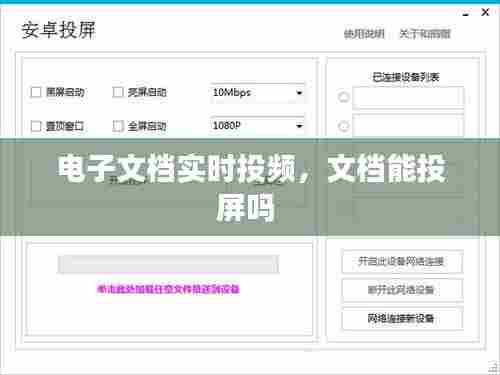Viewport: 500px width, 375px height.
Task: Click the first device entry field under 已连接设备列表
Action: click(x=408, y=97)
